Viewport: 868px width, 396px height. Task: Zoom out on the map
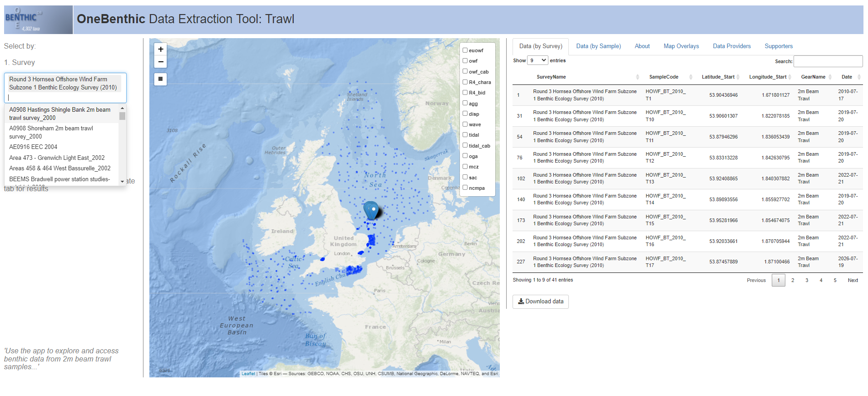[160, 62]
